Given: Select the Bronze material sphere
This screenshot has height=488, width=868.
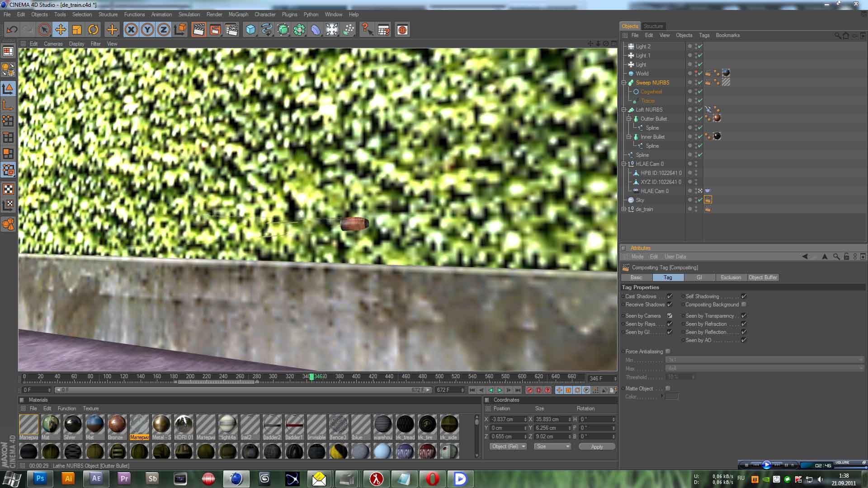Looking at the screenshot, I should pyautogui.click(x=117, y=425).
